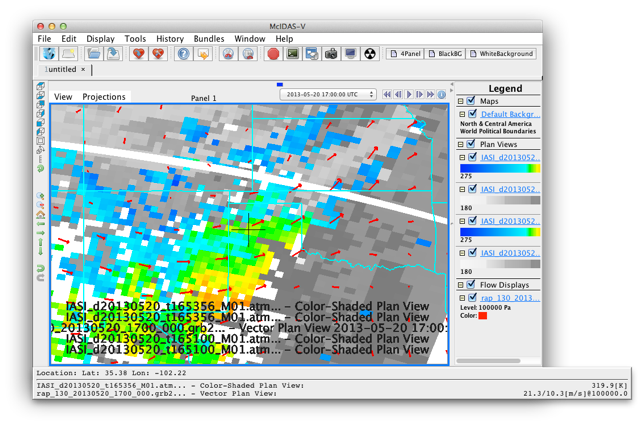Click the home reset view icon
Screen dimensions: 640x426
click(x=40, y=213)
